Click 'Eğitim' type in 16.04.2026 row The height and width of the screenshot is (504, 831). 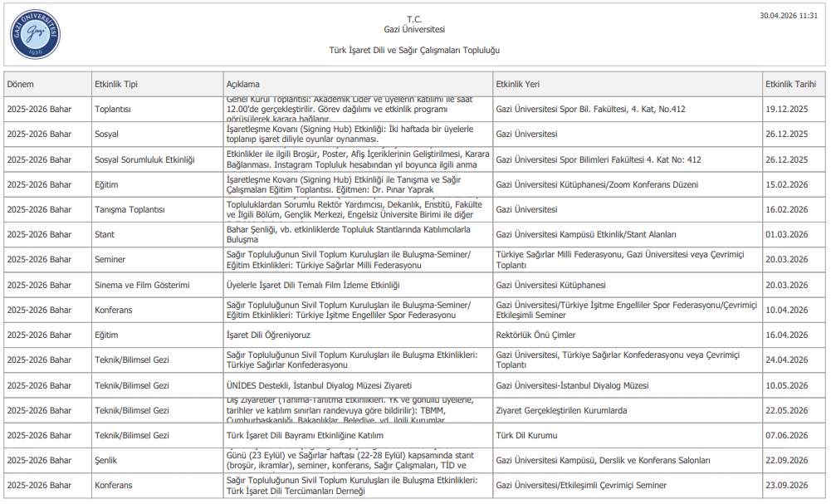coord(106,335)
